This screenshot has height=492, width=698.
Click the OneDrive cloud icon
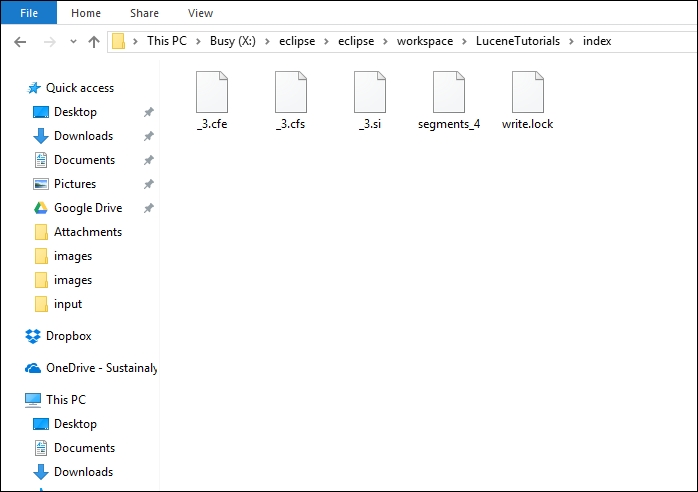(33, 368)
